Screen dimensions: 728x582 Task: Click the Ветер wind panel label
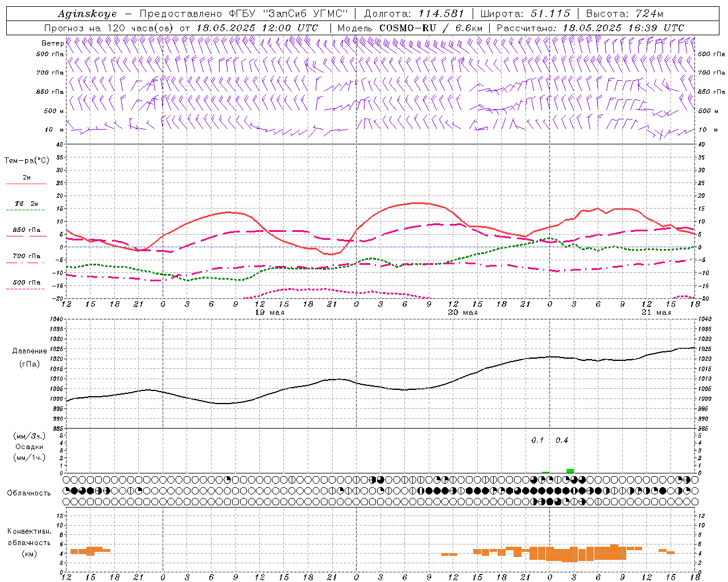coord(52,43)
